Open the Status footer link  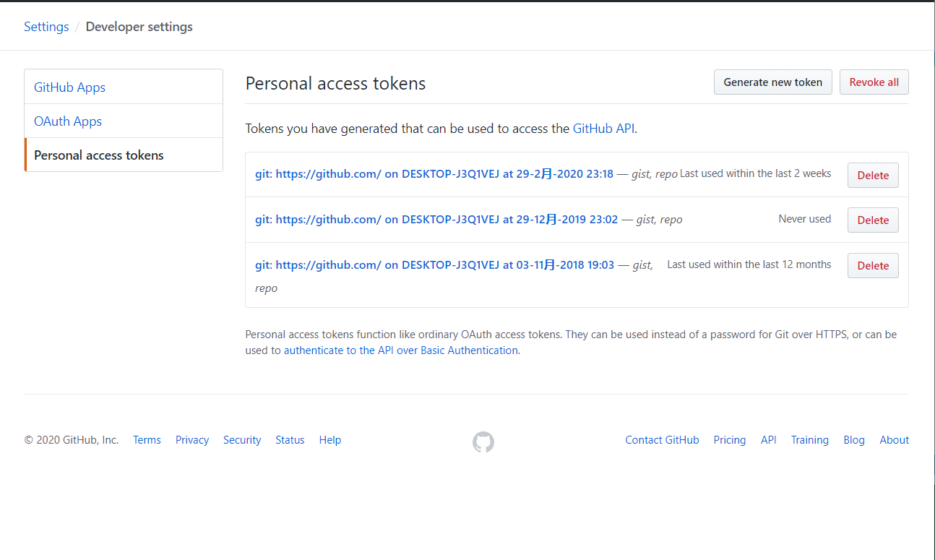point(290,440)
